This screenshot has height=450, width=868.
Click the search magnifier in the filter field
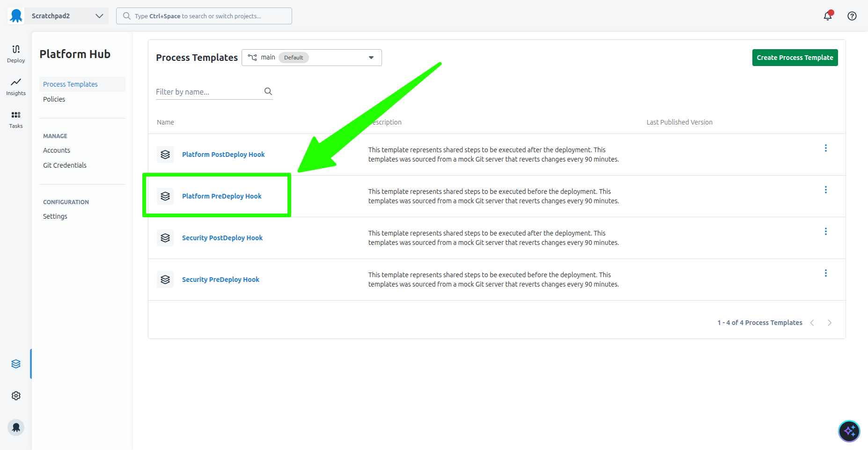click(x=268, y=91)
